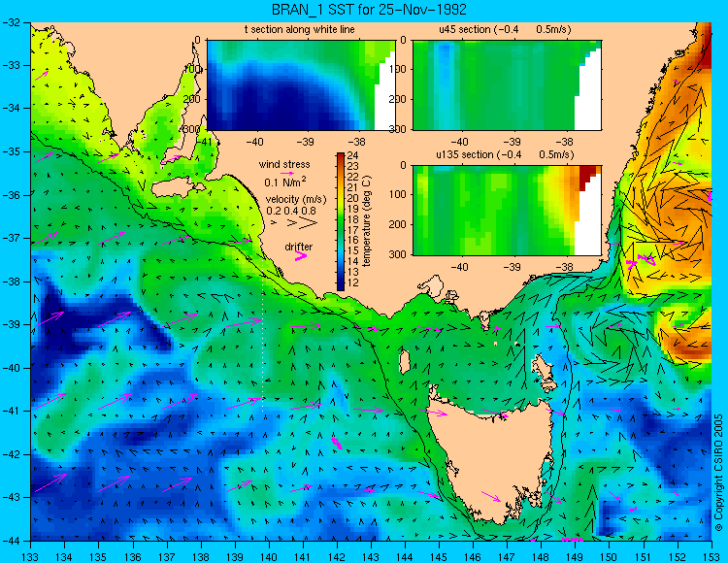Image resolution: width=728 pixels, height=563 pixels.
Task: Click the colorbar tick label "12"
Action: 353,282
